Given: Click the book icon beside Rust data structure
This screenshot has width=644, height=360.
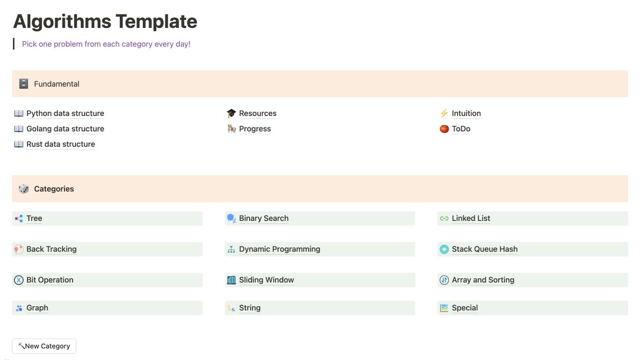Looking at the screenshot, I should [x=19, y=144].
